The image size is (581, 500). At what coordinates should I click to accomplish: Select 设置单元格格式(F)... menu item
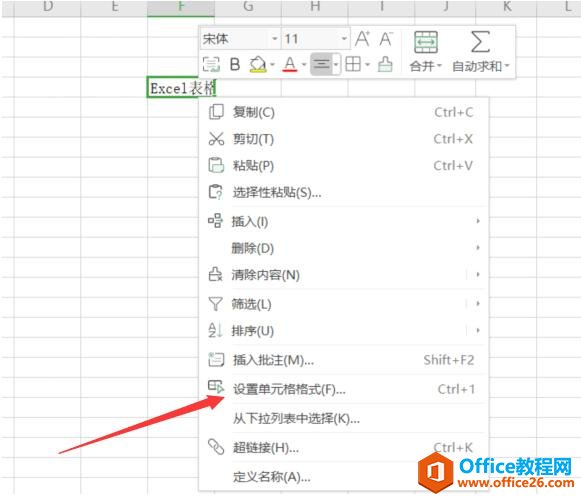click(x=343, y=389)
